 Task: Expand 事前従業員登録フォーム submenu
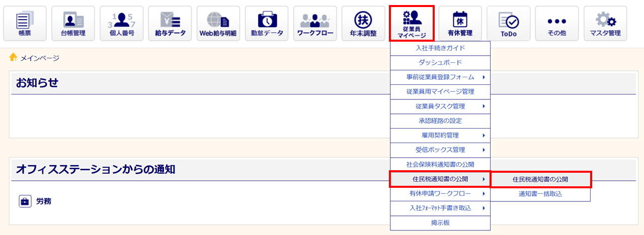440,77
